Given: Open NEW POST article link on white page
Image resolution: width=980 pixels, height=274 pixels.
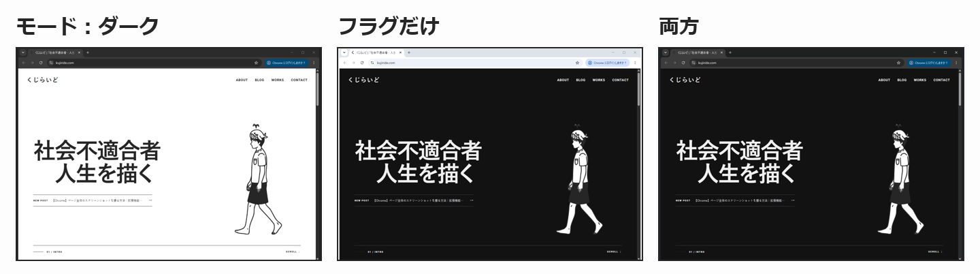Looking at the screenshot, I should (x=93, y=200).
